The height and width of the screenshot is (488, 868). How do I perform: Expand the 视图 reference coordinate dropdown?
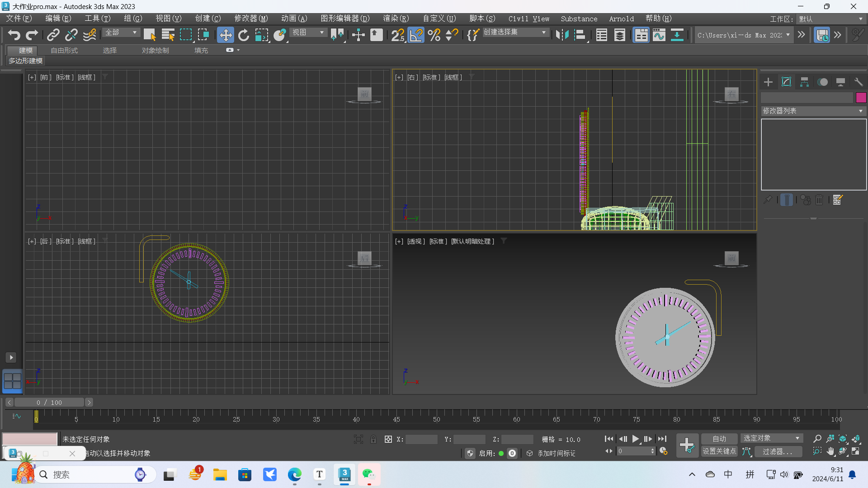point(308,33)
